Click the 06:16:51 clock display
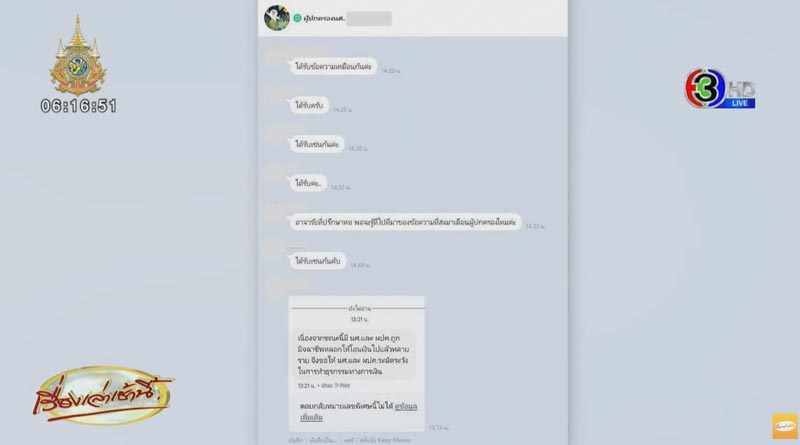800x445 pixels. pyautogui.click(x=79, y=106)
